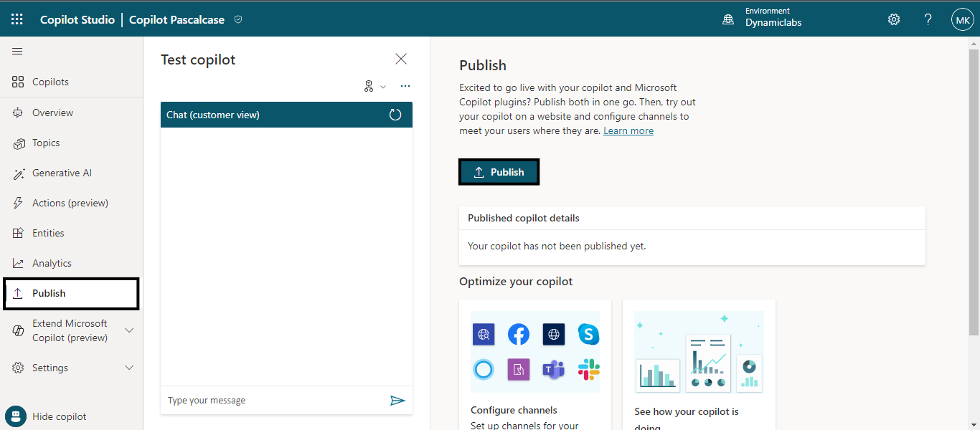
Task: Go to Topics in sidebar
Action: (x=46, y=143)
